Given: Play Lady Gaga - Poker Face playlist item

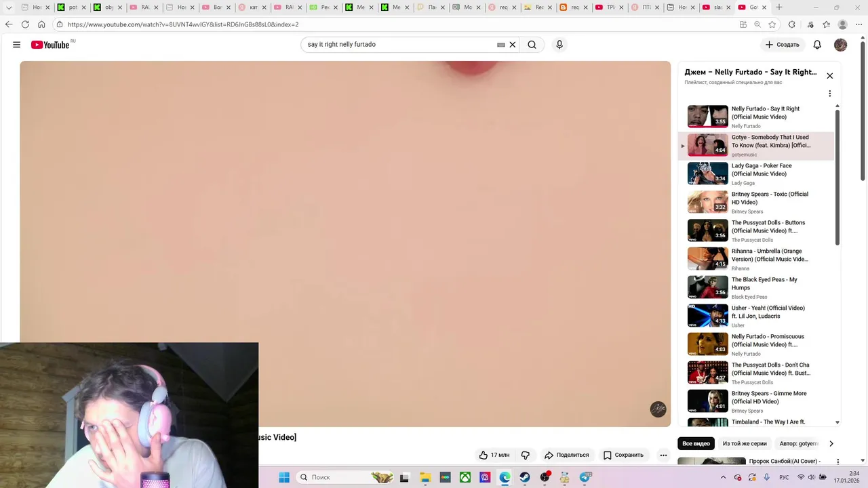Looking at the screenshot, I should pyautogui.click(x=756, y=174).
